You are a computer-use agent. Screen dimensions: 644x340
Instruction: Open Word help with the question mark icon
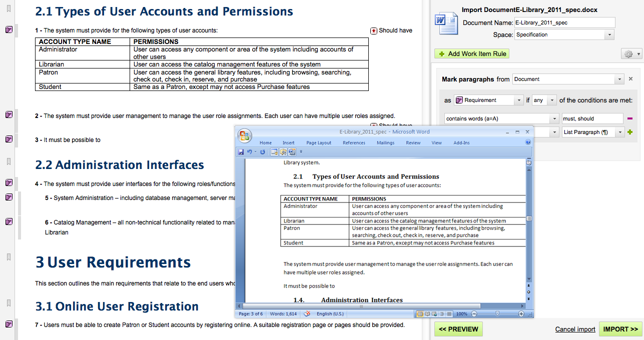[x=528, y=142]
